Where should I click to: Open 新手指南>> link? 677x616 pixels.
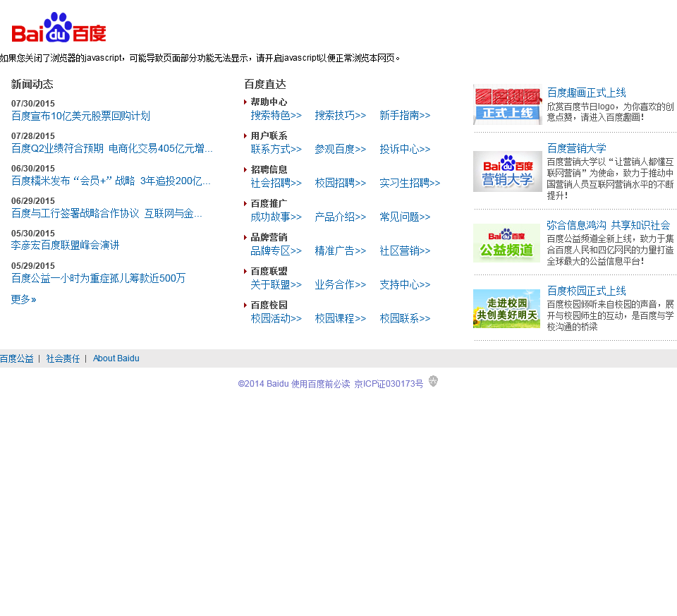(x=405, y=115)
